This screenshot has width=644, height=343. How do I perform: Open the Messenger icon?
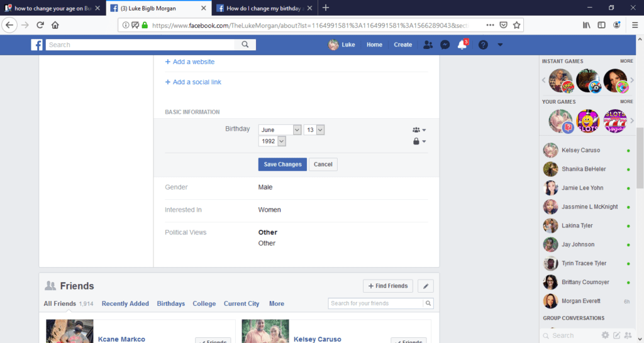tap(445, 45)
